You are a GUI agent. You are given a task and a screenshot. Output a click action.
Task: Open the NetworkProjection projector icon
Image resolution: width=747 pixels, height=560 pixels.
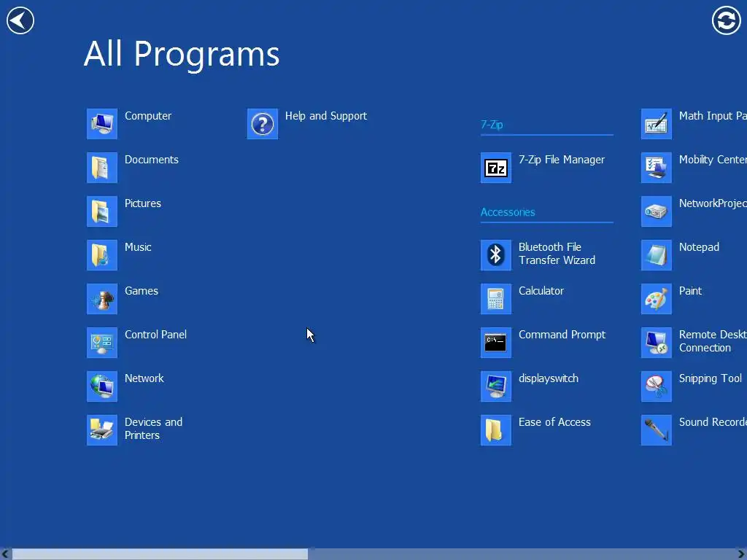(x=657, y=211)
